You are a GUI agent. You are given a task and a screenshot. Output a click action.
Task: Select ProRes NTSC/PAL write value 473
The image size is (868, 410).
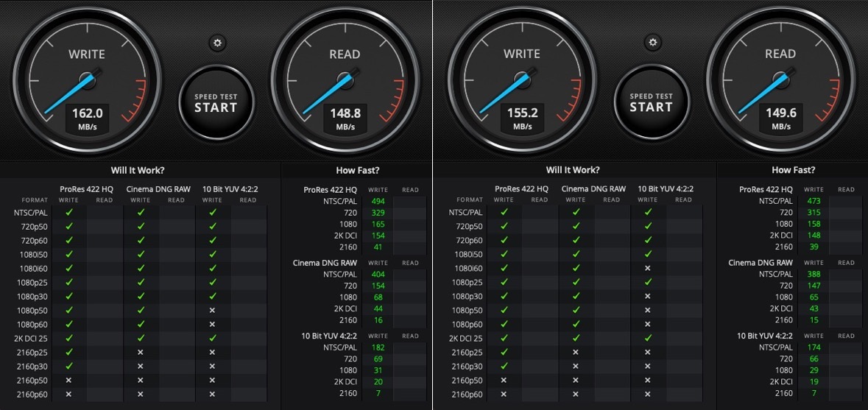(x=814, y=202)
